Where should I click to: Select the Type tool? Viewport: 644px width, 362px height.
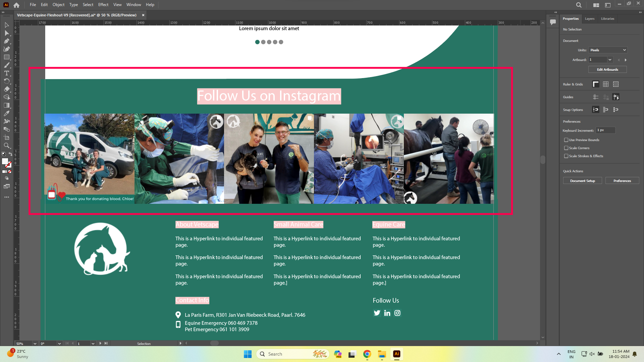pos(6,73)
